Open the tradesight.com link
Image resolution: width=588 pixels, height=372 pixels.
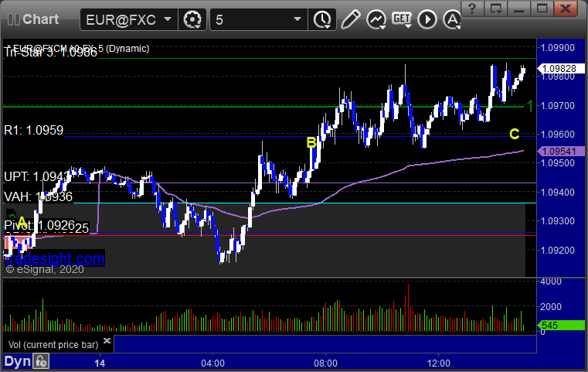pos(55,258)
